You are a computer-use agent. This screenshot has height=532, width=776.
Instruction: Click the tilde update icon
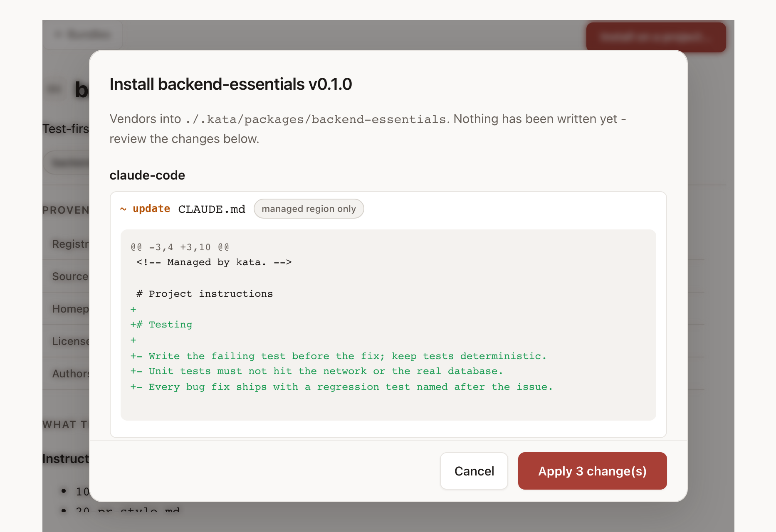point(123,209)
